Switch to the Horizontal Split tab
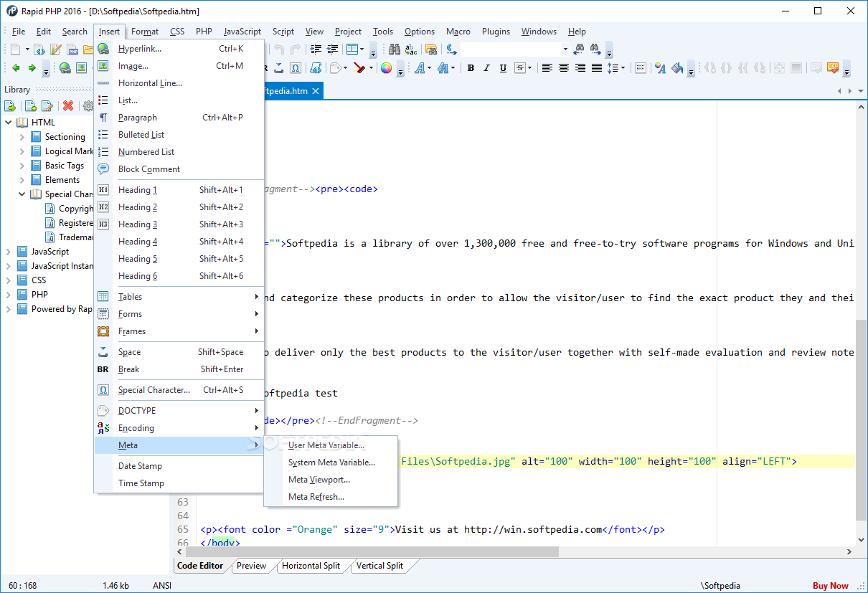This screenshot has width=868, height=593. [x=311, y=566]
